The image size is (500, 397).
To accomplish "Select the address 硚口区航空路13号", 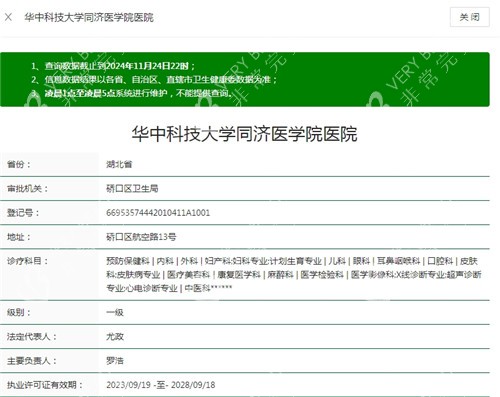I will pos(141,237).
